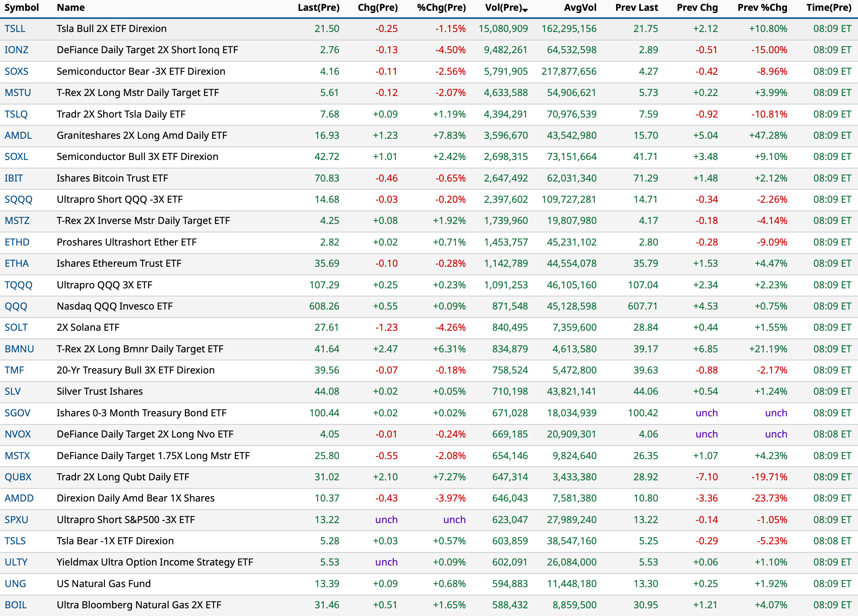Screen dimensions: 858x616
Task: Sort by %Chg(Pre) column header
Action: [x=441, y=8]
